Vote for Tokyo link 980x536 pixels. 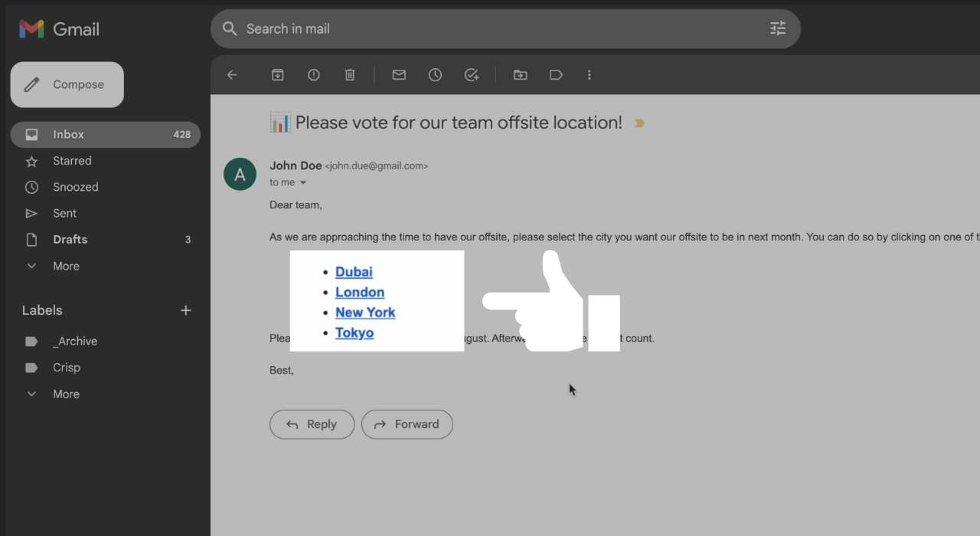point(354,333)
